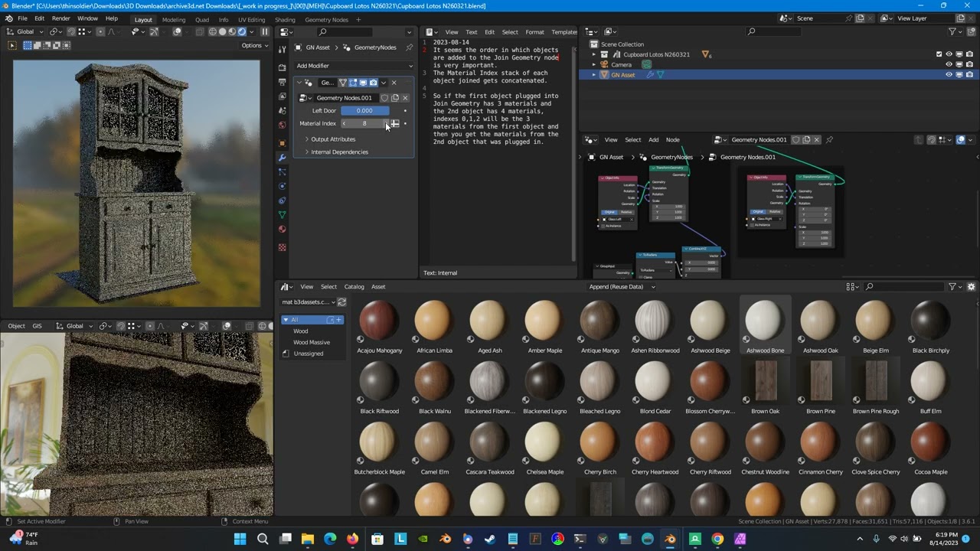Screen dimensions: 980x551
Task: Open asset browser Catalog menu
Action: [x=354, y=287]
